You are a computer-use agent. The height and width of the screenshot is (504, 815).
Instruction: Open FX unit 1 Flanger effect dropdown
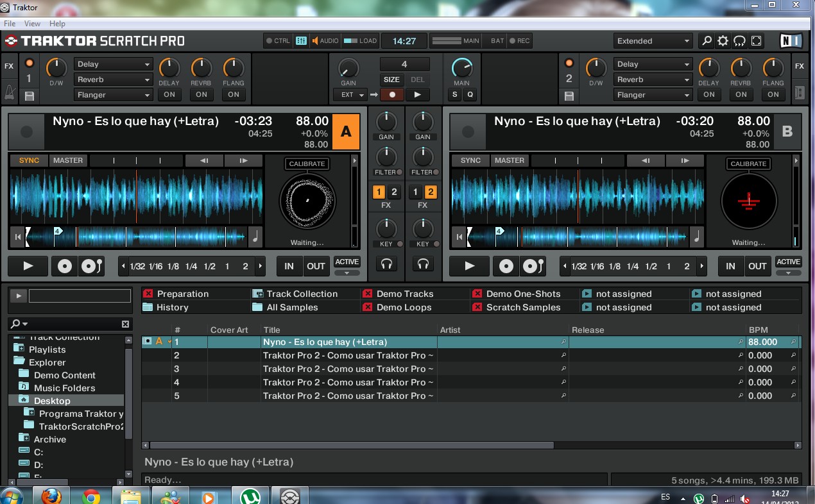click(114, 95)
